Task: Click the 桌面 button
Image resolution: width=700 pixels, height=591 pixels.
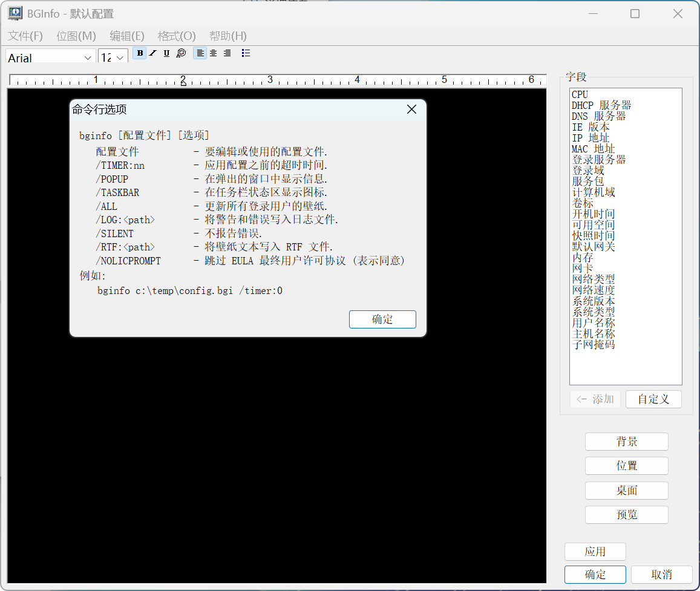Action: tap(627, 490)
